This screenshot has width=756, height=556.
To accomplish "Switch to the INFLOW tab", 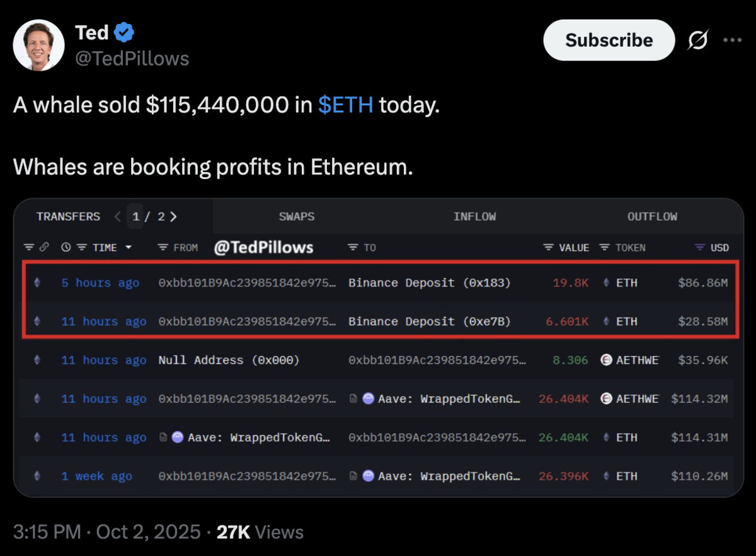I will click(474, 217).
